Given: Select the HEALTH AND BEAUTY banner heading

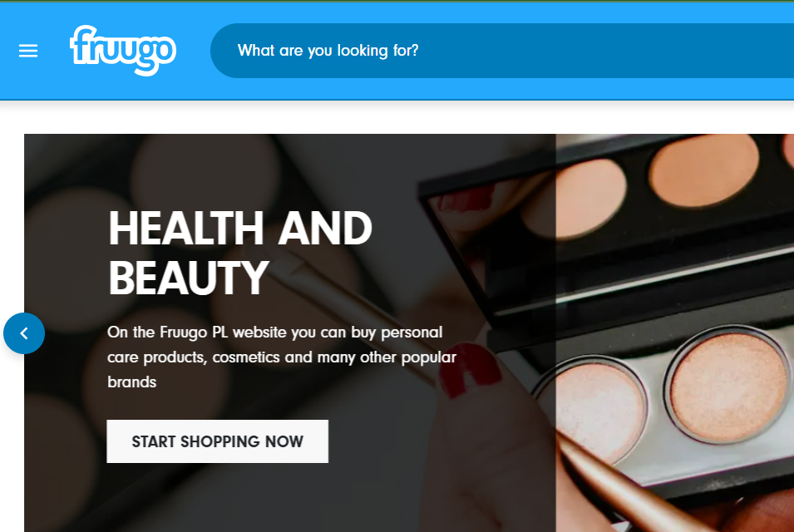Looking at the screenshot, I should point(240,253).
